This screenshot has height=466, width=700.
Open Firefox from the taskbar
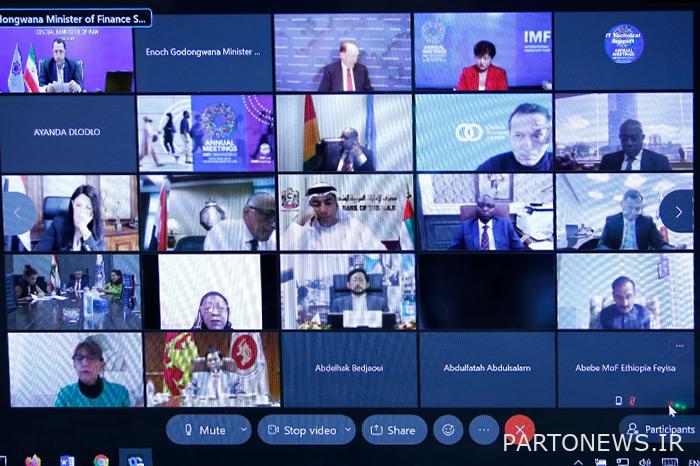(33, 460)
